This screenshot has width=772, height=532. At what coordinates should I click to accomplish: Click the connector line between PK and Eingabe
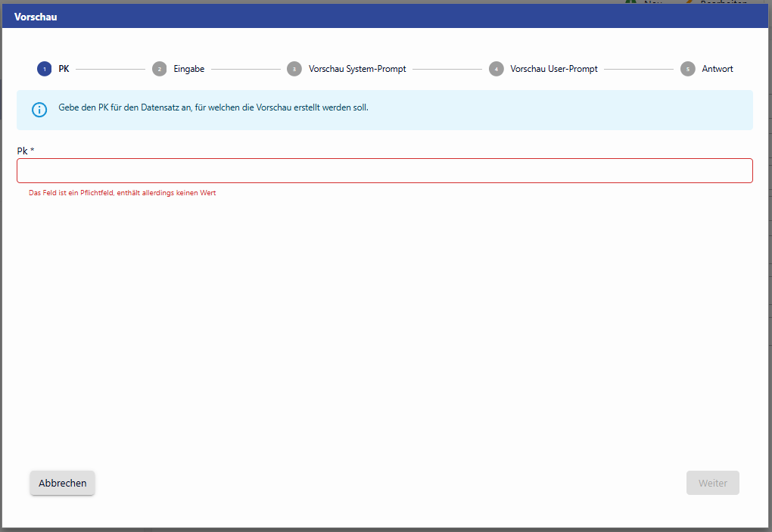click(111, 70)
